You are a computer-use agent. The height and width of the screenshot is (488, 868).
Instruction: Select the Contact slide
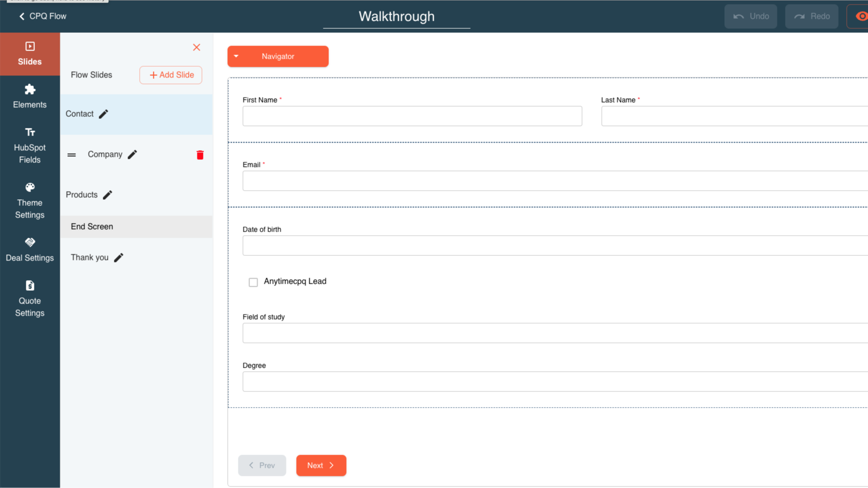[136, 114]
